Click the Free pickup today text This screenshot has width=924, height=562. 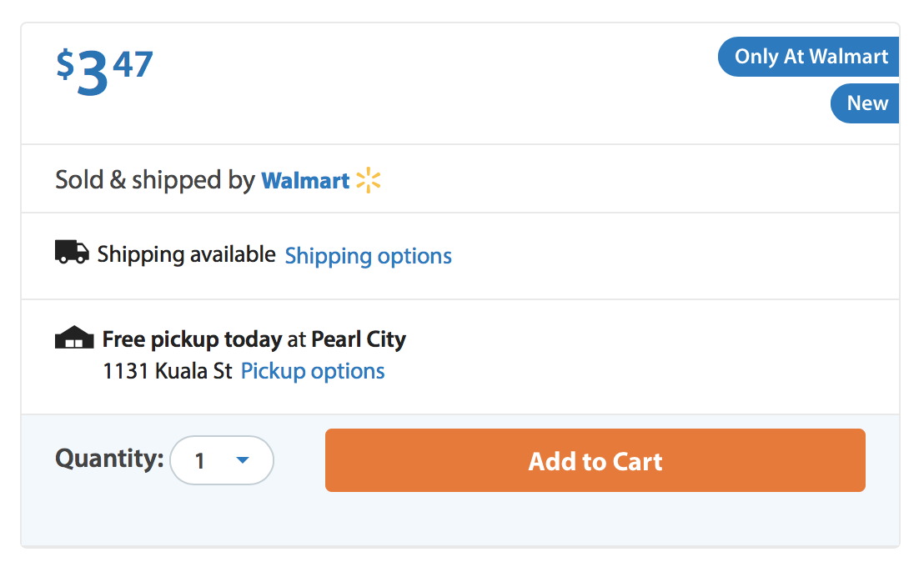[x=192, y=339]
